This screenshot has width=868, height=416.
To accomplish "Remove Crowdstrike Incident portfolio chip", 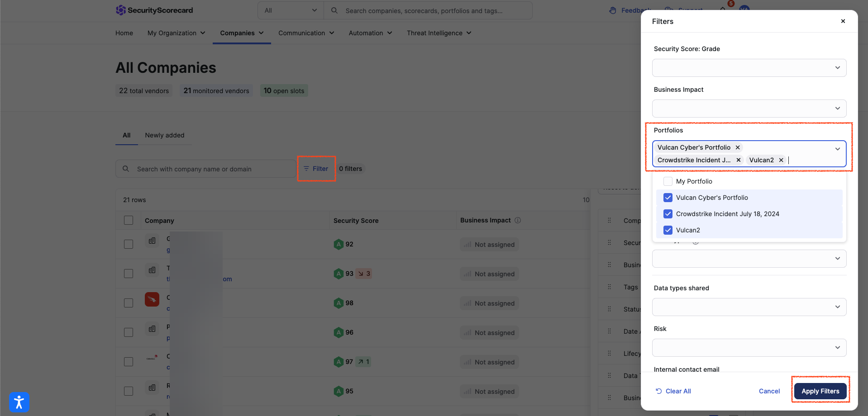I will pyautogui.click(x=739, y=160).
